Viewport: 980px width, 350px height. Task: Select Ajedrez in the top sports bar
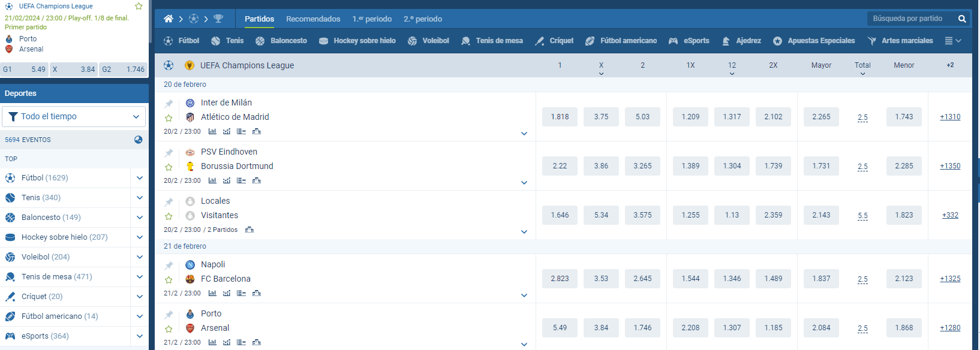741,41
